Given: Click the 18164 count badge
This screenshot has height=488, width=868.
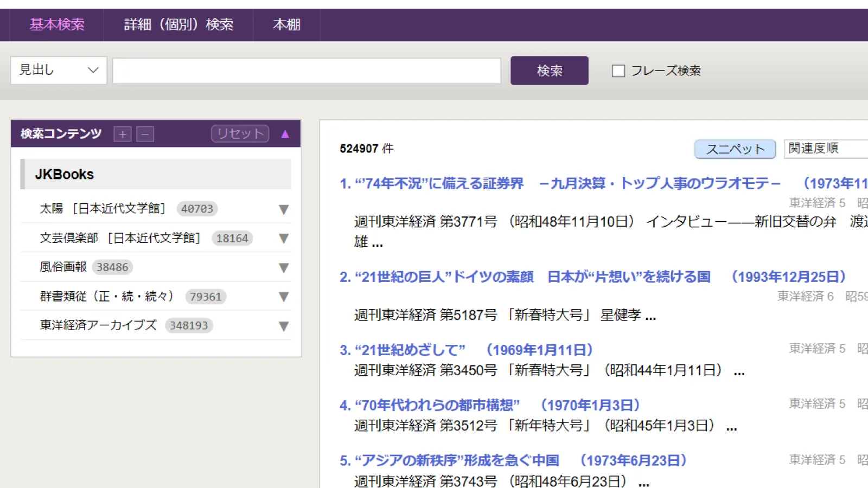Looking at the screenshot, I should 232,238.
